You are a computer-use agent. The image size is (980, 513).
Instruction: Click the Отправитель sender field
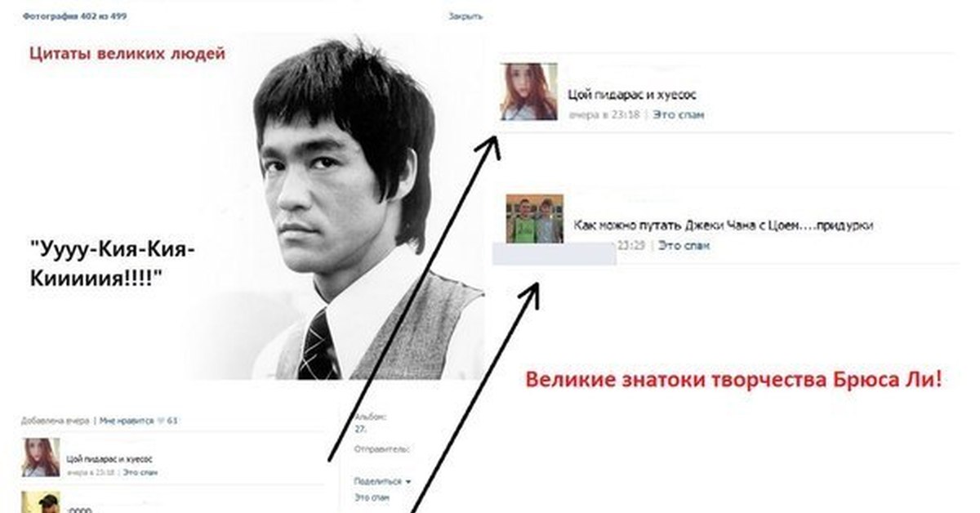[x=381, y=448]
